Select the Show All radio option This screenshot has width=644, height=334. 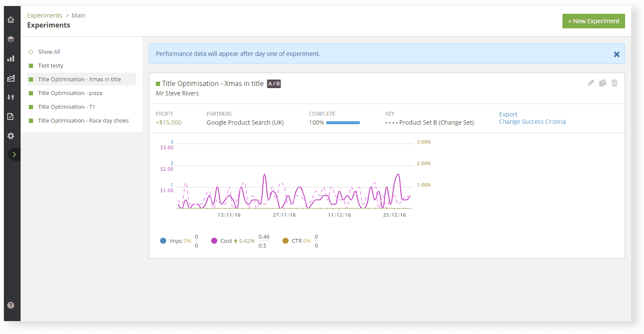coord(31,52)
